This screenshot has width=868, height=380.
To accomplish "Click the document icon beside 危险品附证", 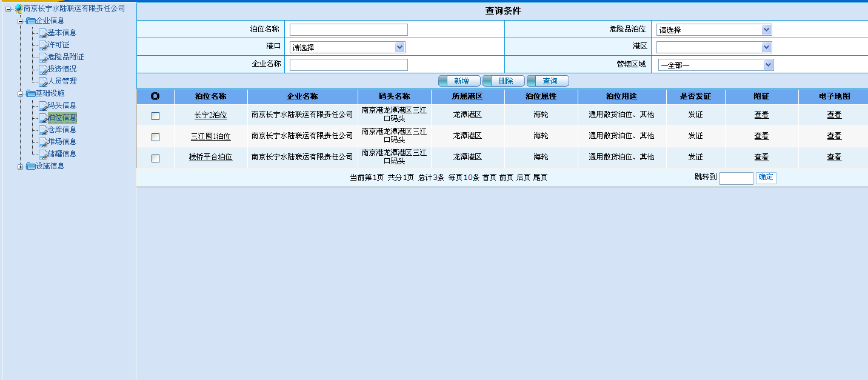I will pyautogui.click(x=42, y=57).
